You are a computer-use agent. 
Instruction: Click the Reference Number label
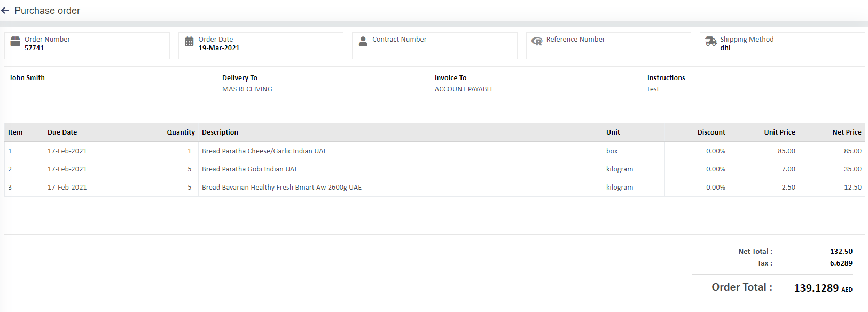pos(575,40)
